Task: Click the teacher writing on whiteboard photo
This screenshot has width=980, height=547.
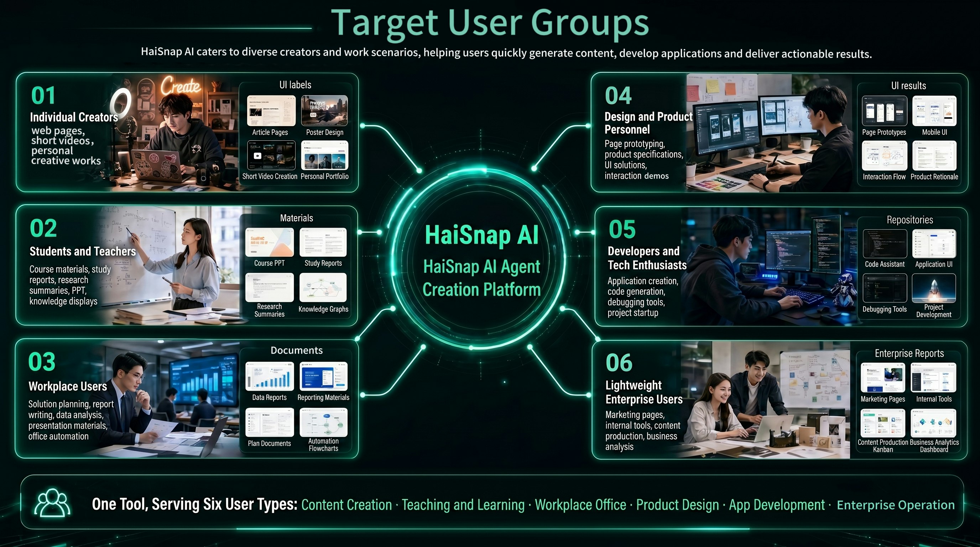Action: [171, 265]
